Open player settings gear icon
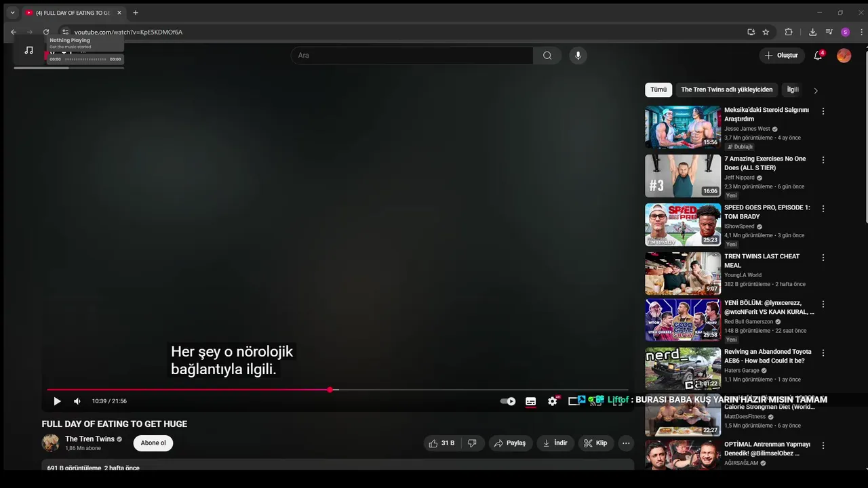 click(553, 401)
